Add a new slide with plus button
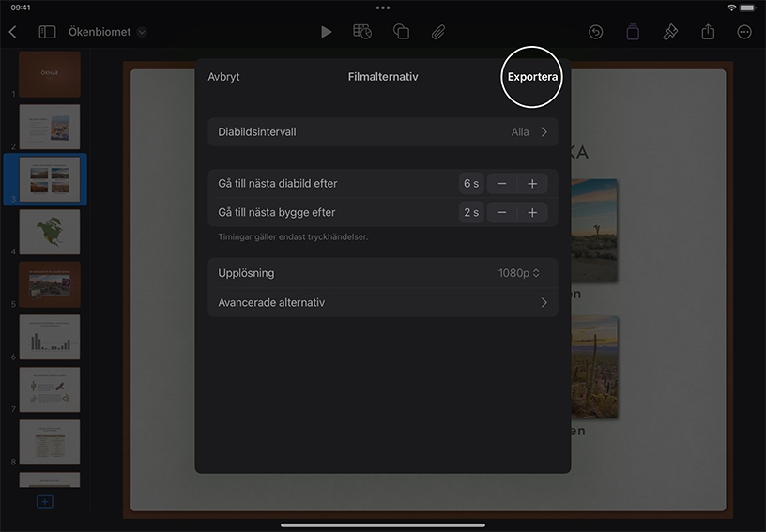 click(x=44, y=502)
